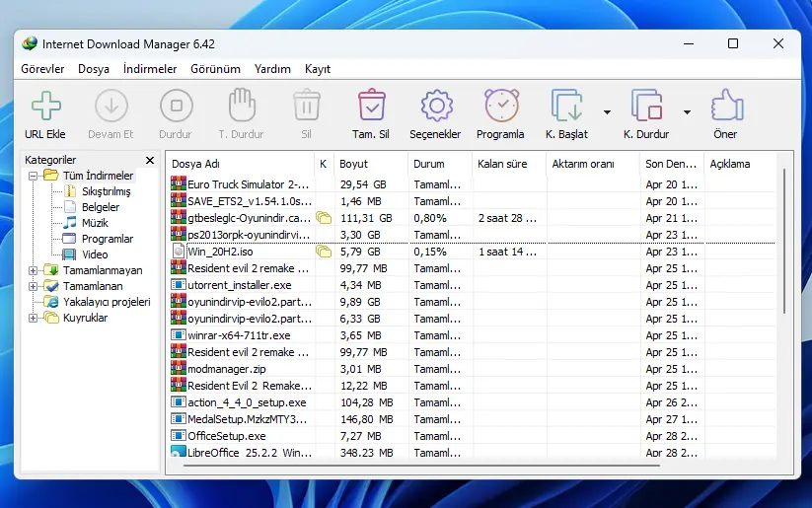Click the Devam Et resume icon
The width and height of the screenshot is (812, 508).
111,106
